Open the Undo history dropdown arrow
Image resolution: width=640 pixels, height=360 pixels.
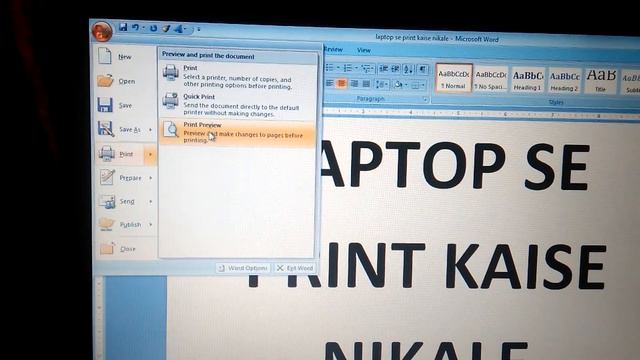click(x=143, y=28)
